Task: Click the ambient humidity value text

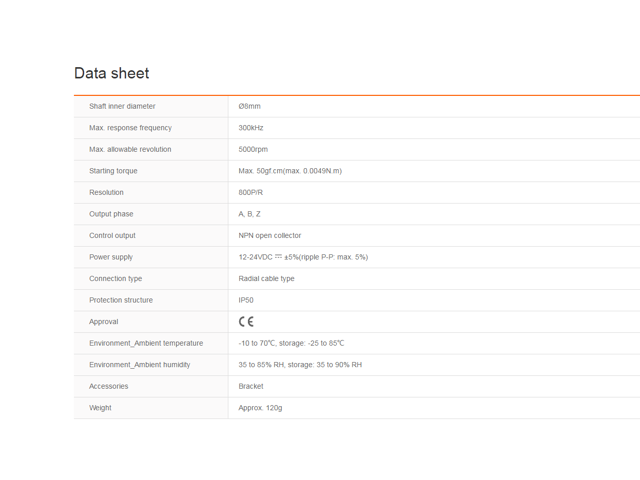Action: 300,365
